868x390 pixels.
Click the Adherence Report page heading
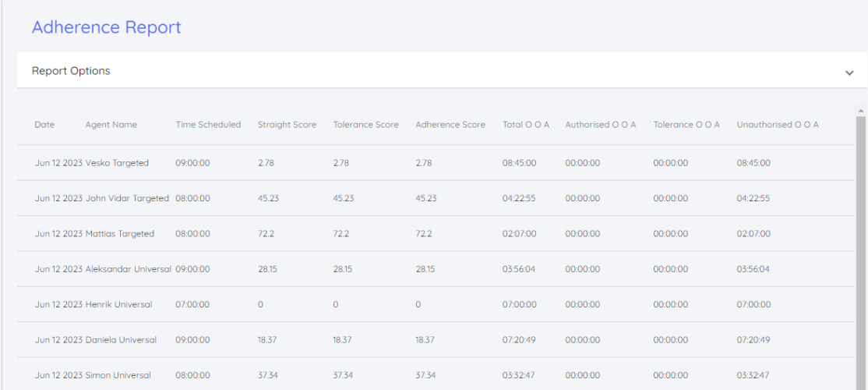click(106, 27)
